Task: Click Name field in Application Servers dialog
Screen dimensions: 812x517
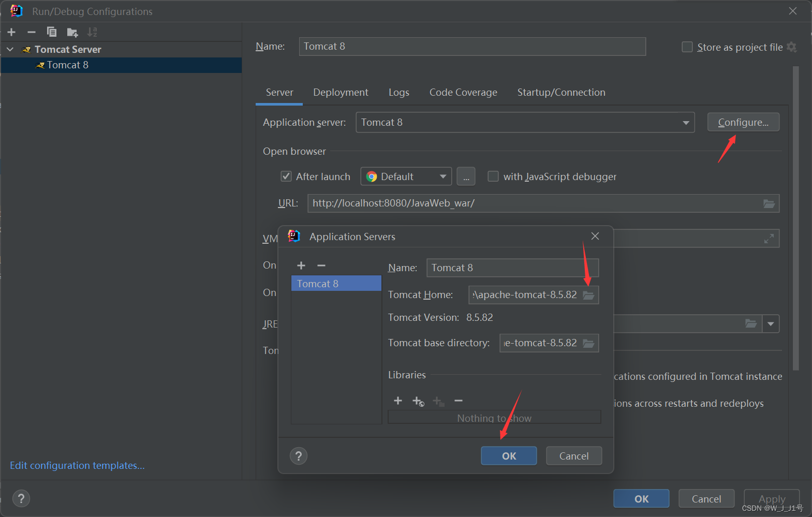Action: (x=512, y=268)
